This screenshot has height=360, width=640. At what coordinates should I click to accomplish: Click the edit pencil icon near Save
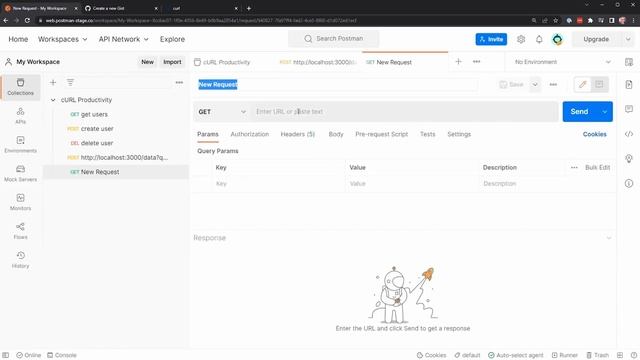pos(582,84)
